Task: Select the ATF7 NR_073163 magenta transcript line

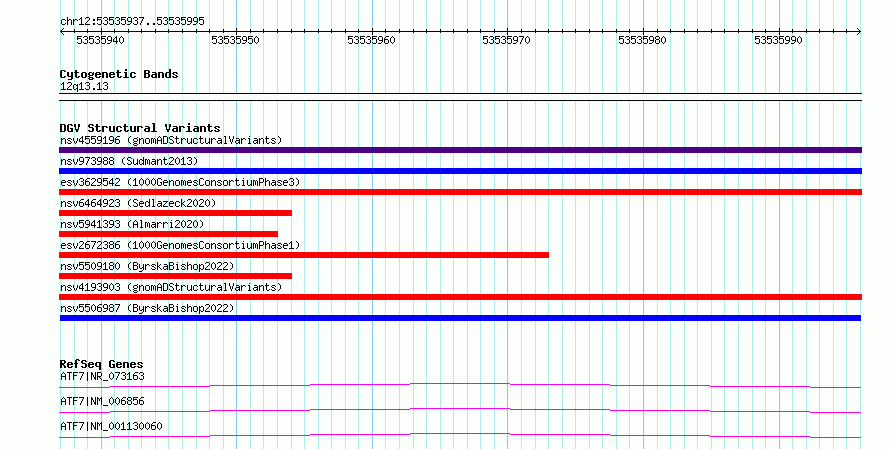Action: click(x=460, y=385)
